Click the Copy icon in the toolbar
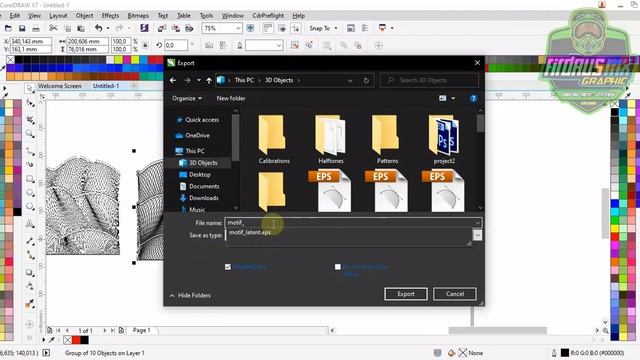 tap(68, 28)
